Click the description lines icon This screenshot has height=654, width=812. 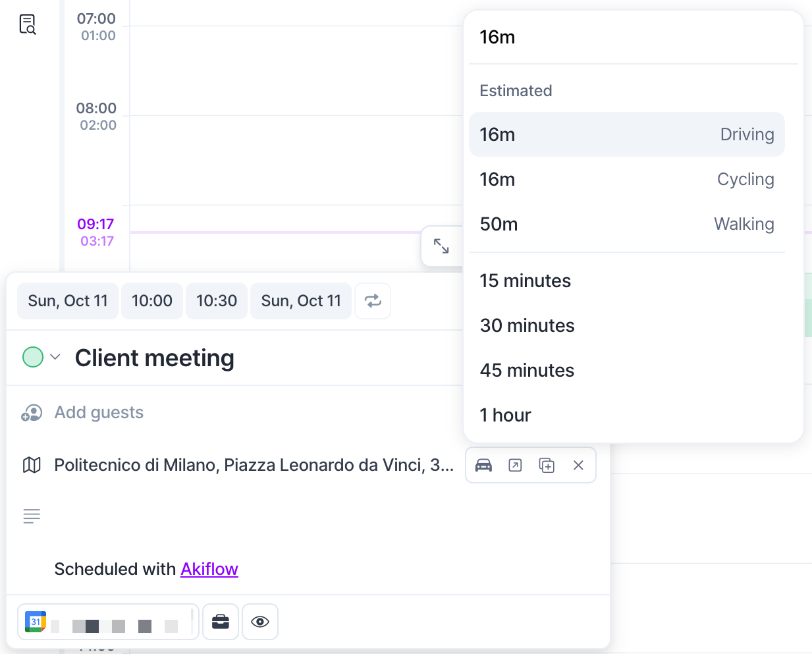[32, 516]
